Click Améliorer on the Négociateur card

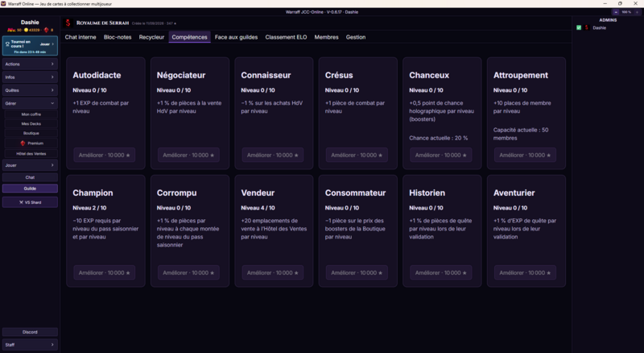pyautogui.click(x=188, y=155)
